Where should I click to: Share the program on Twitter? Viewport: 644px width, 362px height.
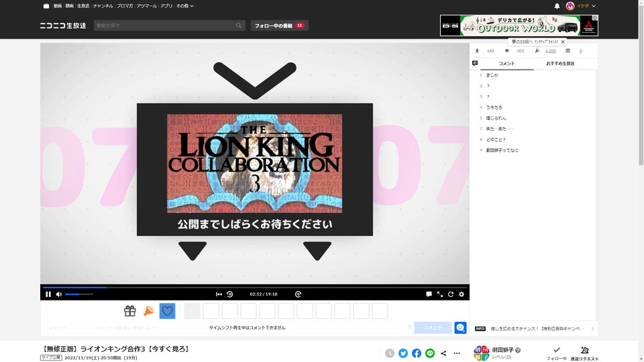pos(403,353)
